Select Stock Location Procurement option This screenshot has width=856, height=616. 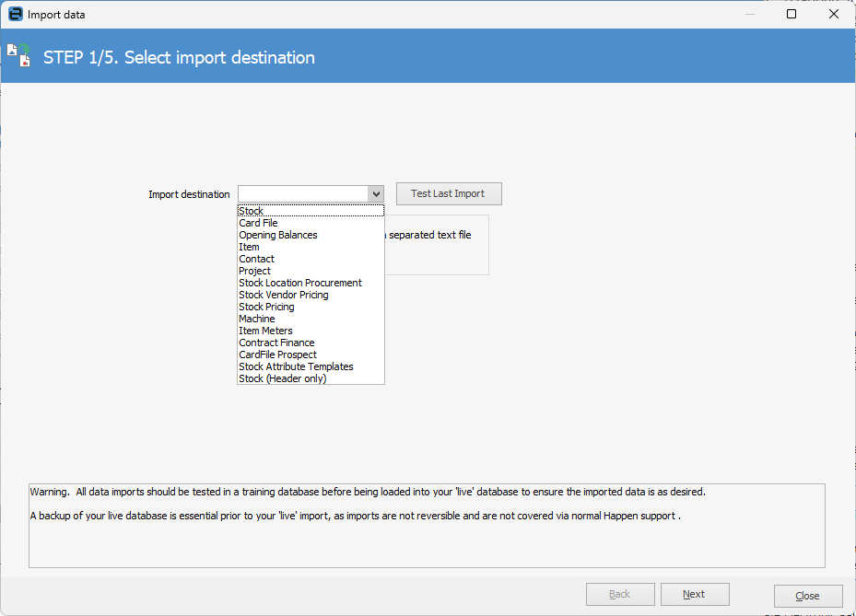300,283
